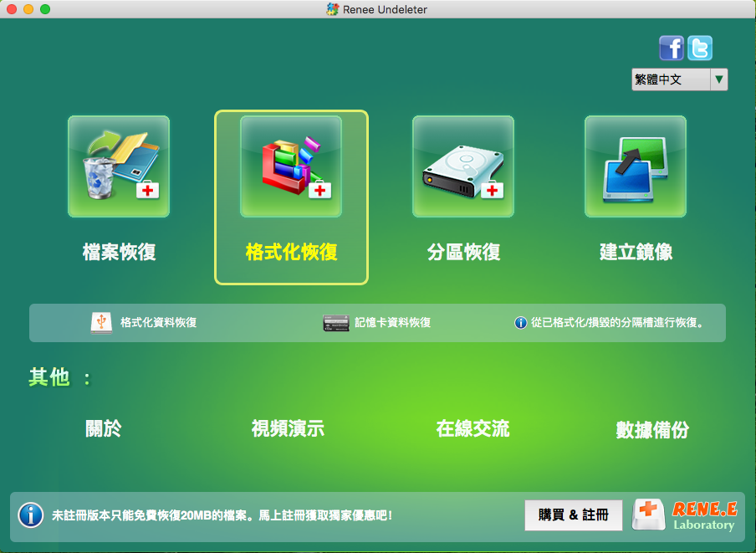Maximize the window with the green button
756x553 pixels.
pyautogui.click(x=45, y=9)
